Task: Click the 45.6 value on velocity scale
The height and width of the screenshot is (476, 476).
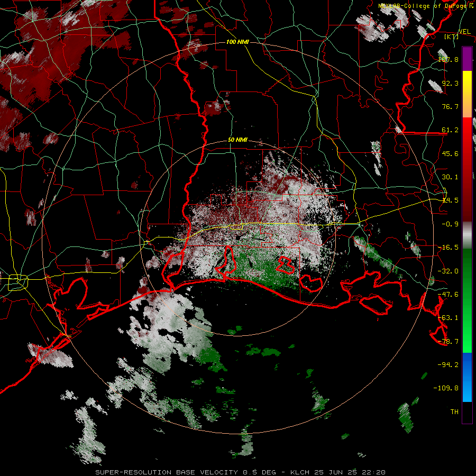Action: click(x=450, y=153)
